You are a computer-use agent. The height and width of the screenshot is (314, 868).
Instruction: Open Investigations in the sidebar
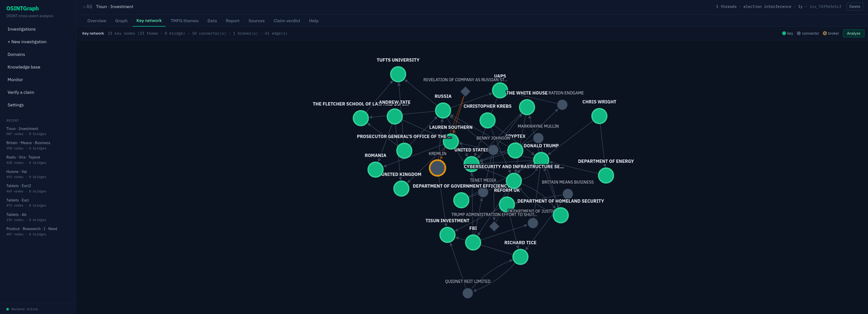click(x=38, y=29)
